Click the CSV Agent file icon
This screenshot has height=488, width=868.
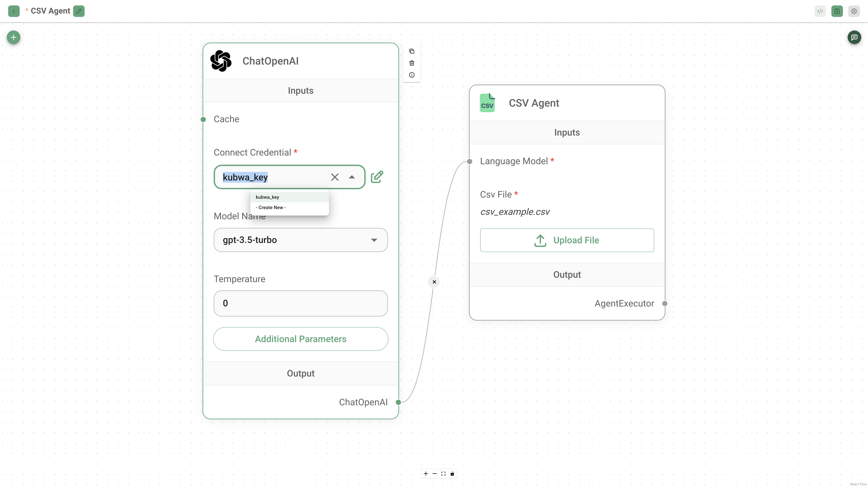(487, 103)
